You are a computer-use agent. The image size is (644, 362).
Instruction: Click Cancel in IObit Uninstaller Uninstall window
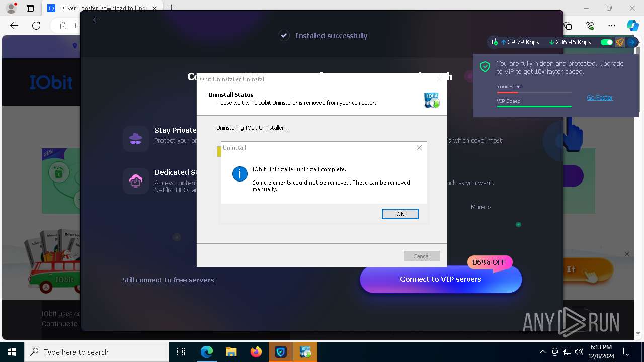point(422,256)
